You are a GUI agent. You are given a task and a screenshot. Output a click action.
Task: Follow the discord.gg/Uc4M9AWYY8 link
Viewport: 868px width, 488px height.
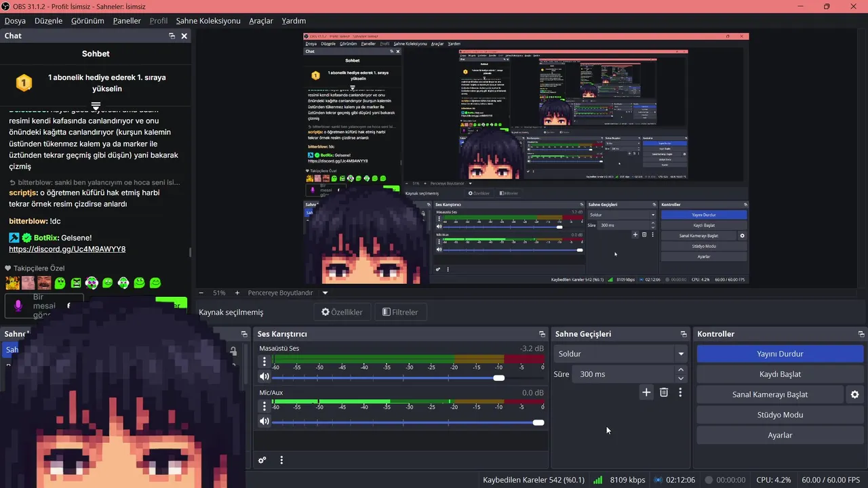tap(67, 249)
